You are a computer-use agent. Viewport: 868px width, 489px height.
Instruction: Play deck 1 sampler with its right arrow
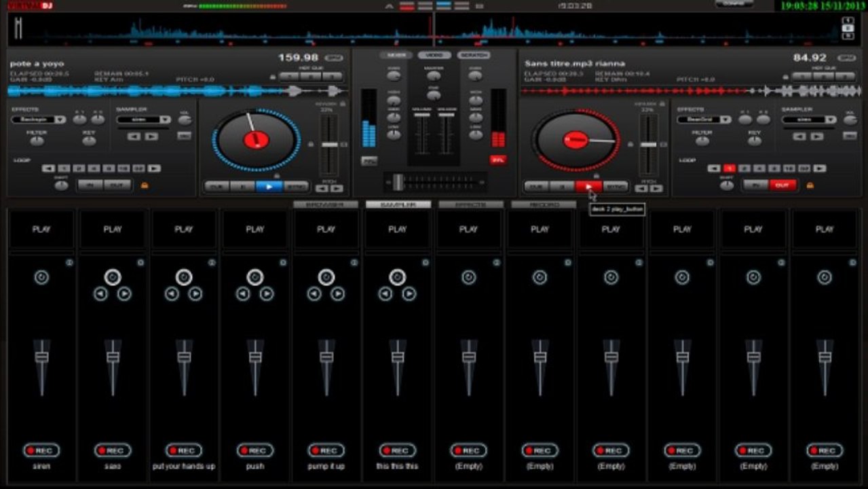[151, 137]
